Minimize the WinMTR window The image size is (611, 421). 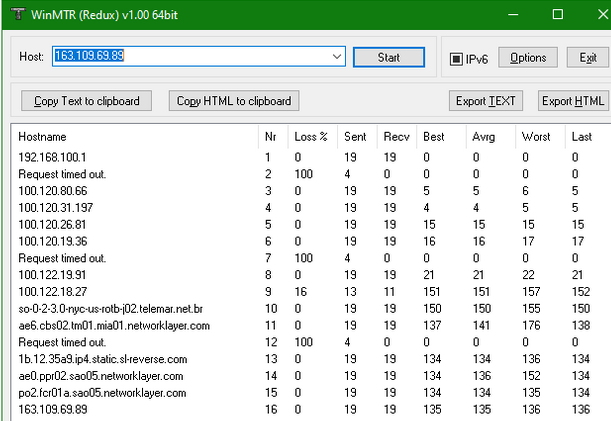coord(513,14)
